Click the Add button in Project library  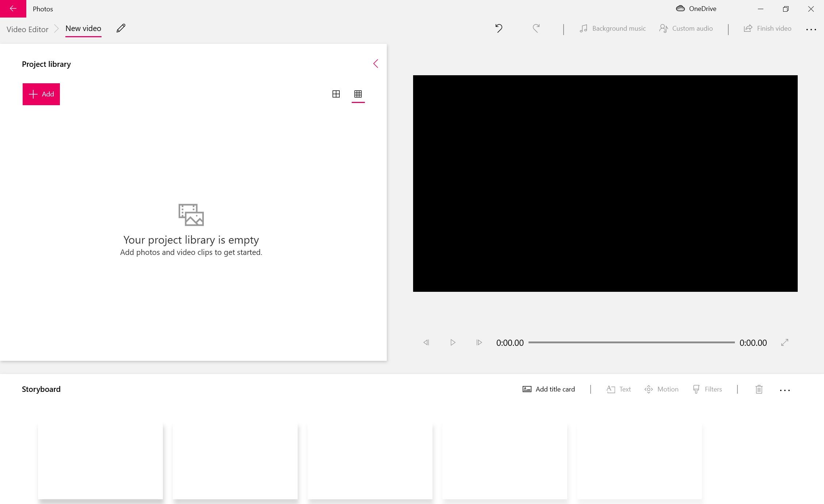[x=41, y=94]
